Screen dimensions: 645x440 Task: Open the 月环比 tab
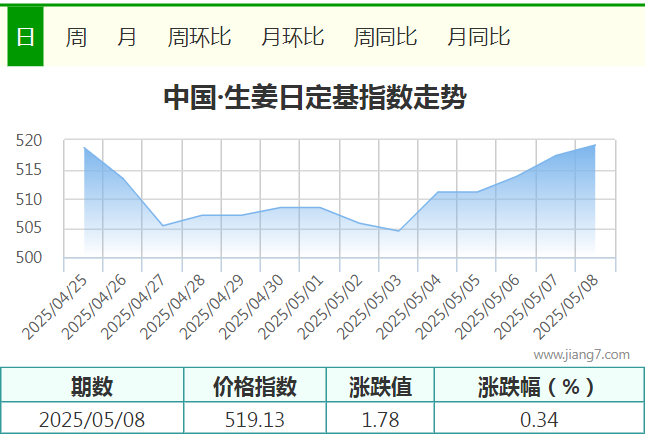(x=293, y=37)
